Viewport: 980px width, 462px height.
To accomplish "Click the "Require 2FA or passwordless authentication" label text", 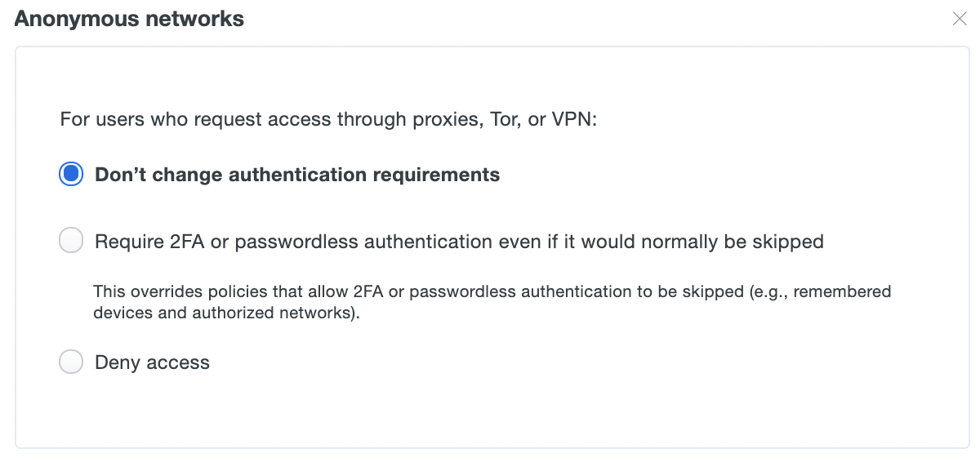I will coord(459,242).
